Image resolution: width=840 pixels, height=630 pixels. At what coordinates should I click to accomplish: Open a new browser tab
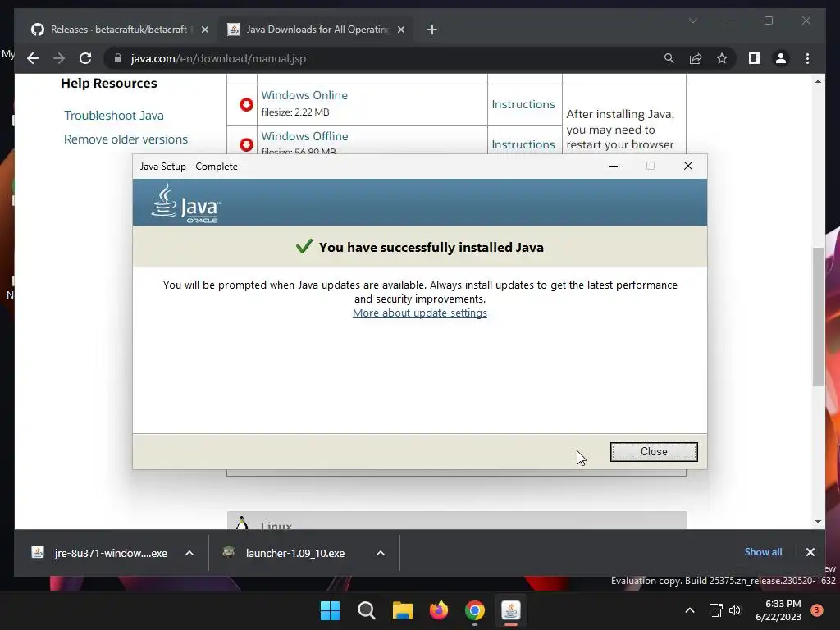431,30
